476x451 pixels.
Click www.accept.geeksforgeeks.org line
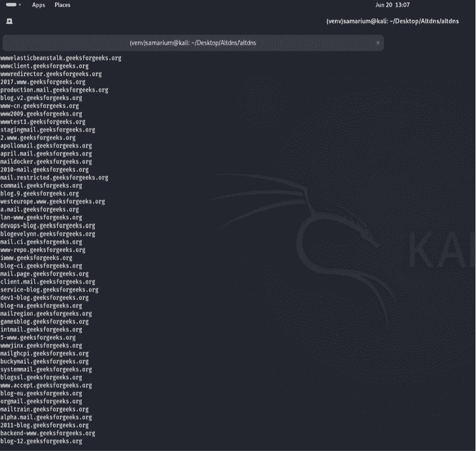coord(46,386)
